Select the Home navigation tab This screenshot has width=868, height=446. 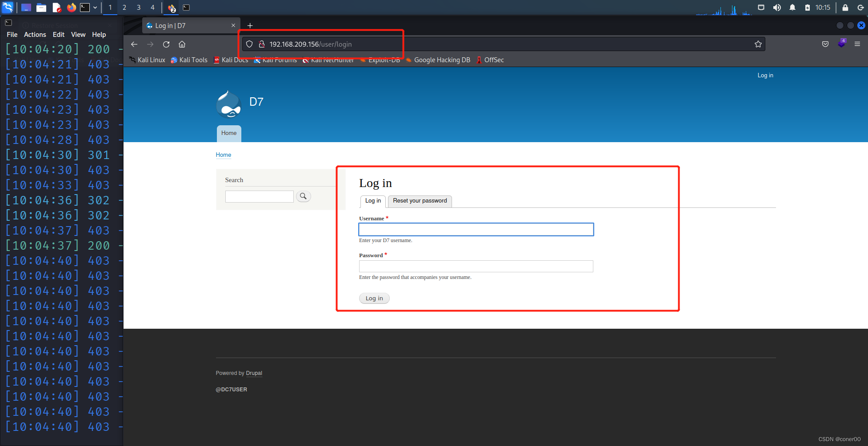coord(229,133)
